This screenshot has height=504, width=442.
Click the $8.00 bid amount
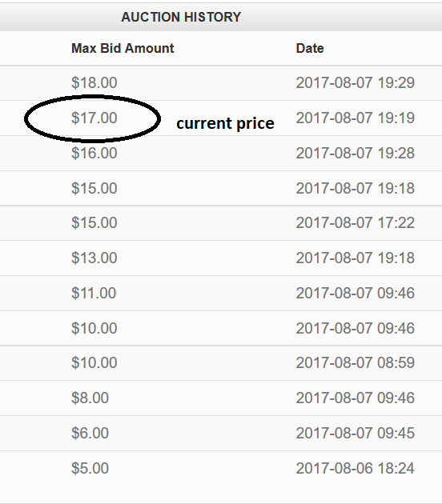tap(90, 398)
